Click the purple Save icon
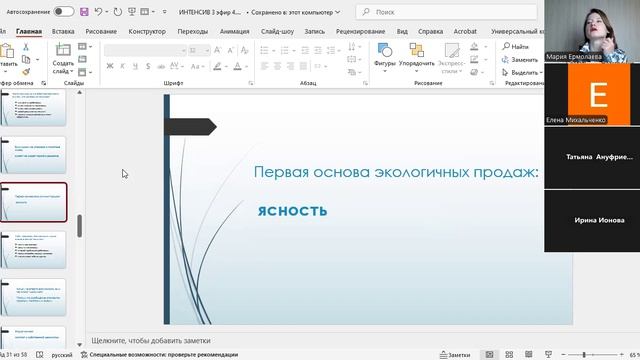 point(84,12)
